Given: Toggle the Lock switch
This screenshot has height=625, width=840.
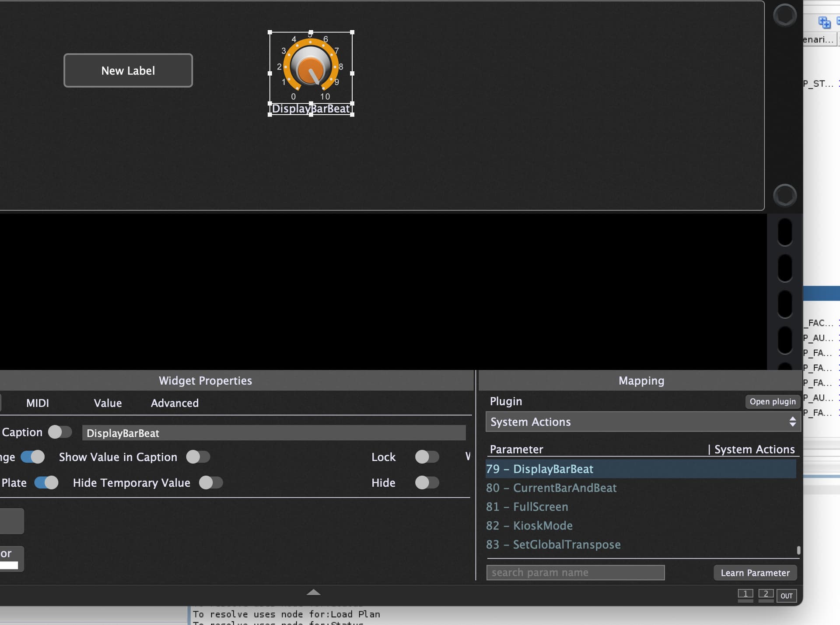Looking at the screenshot, I should coord(427,457).
